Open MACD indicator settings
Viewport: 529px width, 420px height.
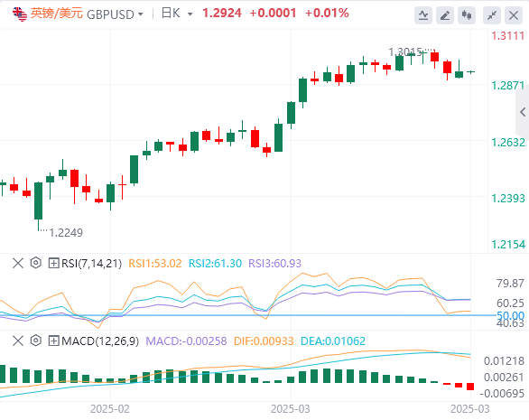[x=36, y=341]
